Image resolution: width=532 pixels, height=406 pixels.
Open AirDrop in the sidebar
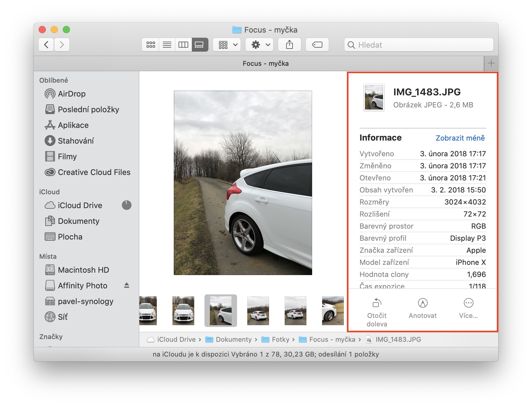tap(71, 94)
